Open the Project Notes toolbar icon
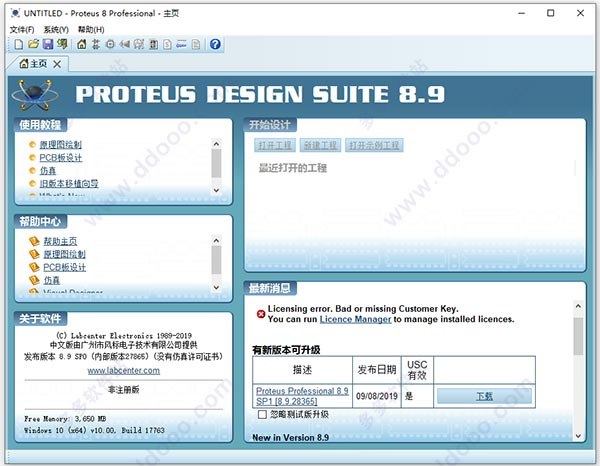Viewport: 600px width, 466px height. click(196, 44)
